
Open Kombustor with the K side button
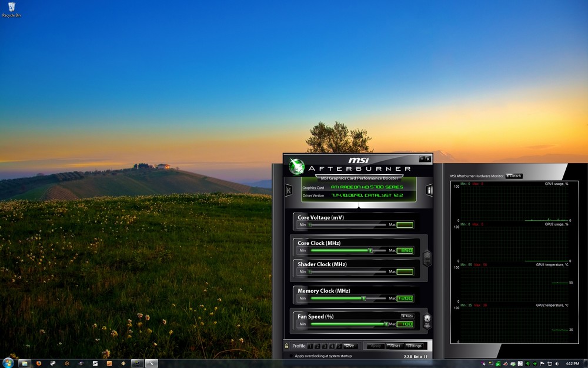pyautogui.click(x=288, y=190)
